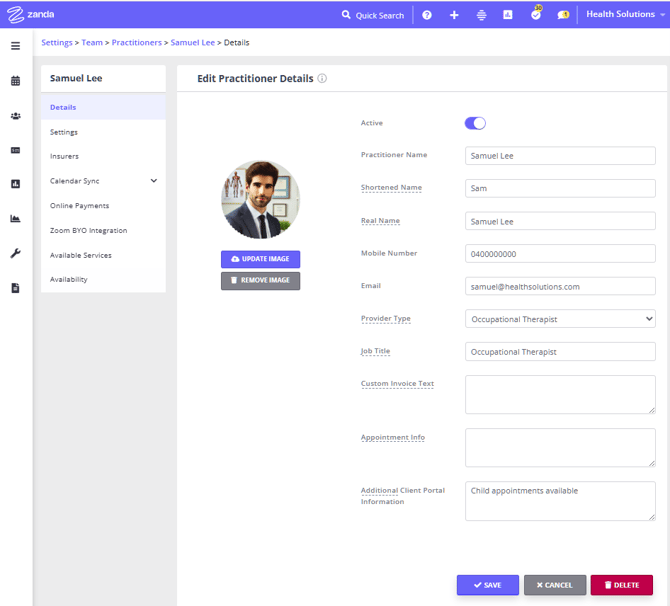Image resolution: width=670 pixels, height=606 pixels.
Task: Expand the Calendar Sync section
Action: 153,181
